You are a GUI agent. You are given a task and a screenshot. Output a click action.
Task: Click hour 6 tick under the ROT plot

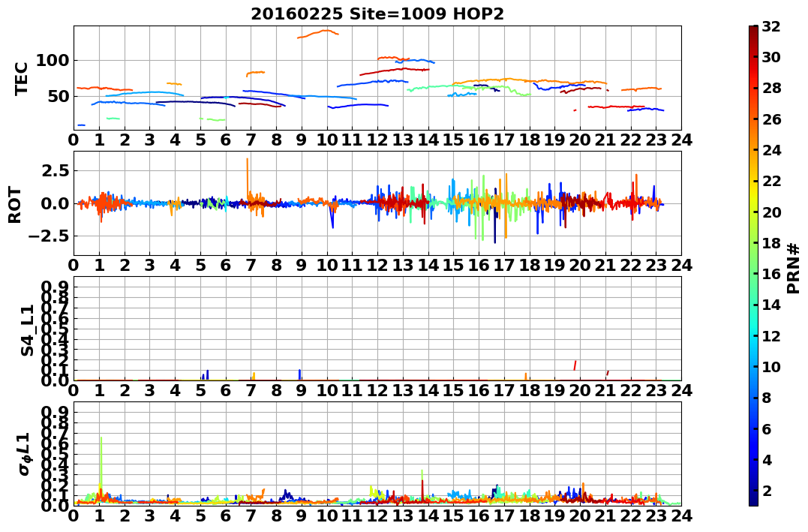point(225,265)
